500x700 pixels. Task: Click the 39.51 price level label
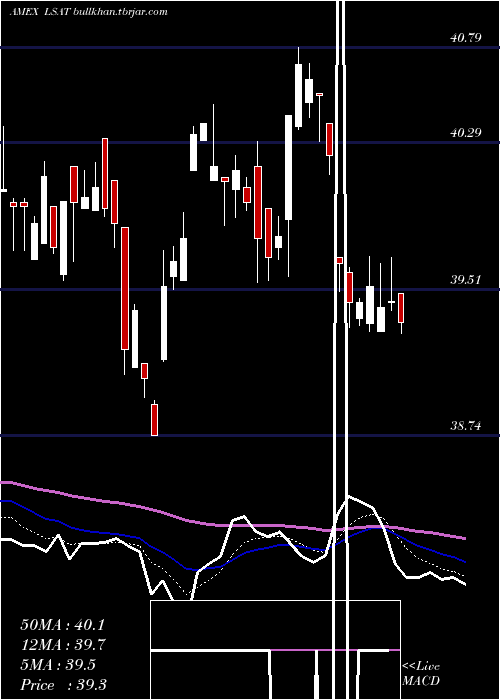tap(466, 280)
